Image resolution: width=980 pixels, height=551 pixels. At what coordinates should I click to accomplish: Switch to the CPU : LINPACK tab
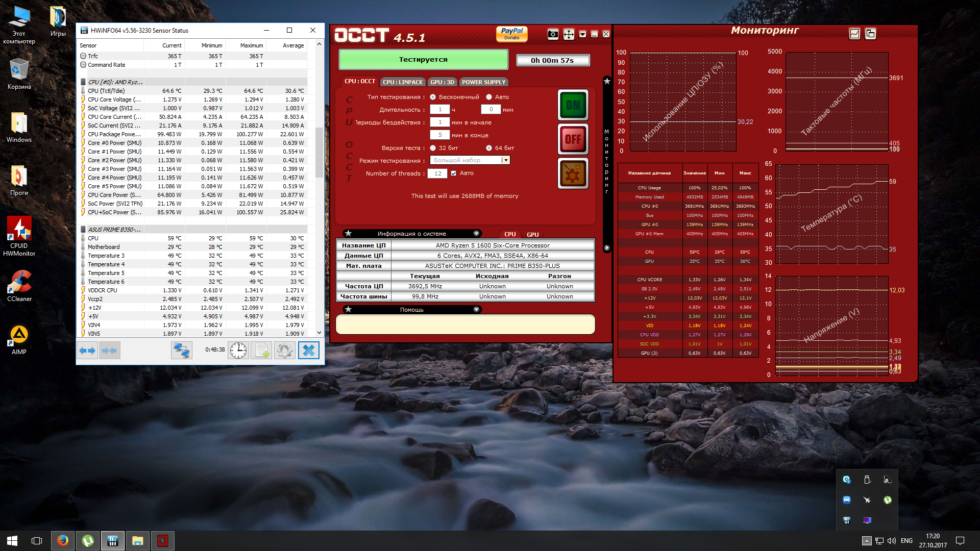[403, 82]
